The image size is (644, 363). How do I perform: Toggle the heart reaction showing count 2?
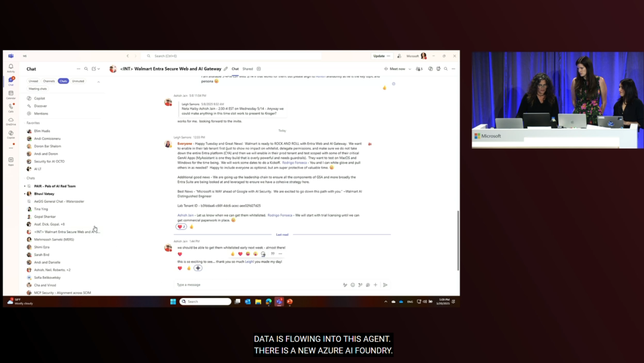[181, 227]
